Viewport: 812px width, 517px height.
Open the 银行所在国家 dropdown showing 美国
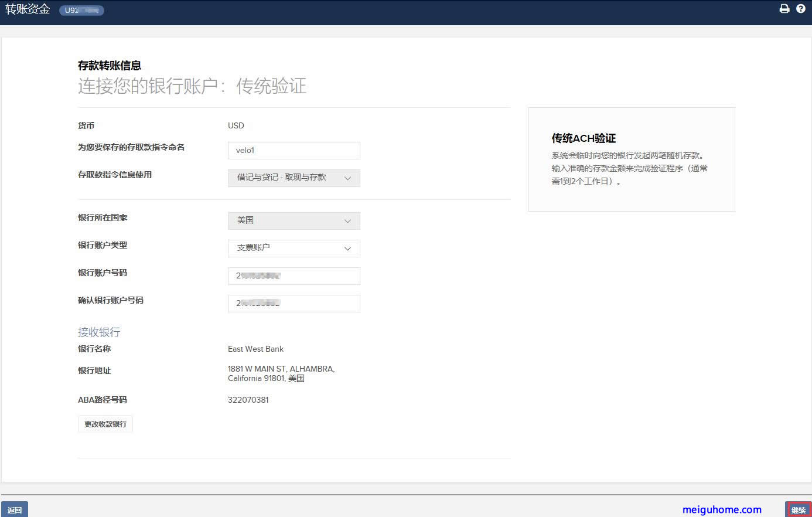(x=294, y=221)
